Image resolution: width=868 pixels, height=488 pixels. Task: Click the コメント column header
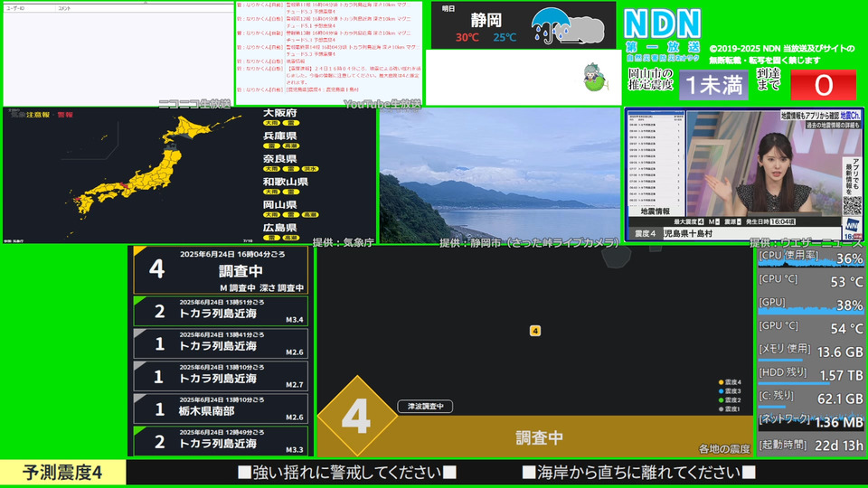pyautogui.click(x=64, y=8)
